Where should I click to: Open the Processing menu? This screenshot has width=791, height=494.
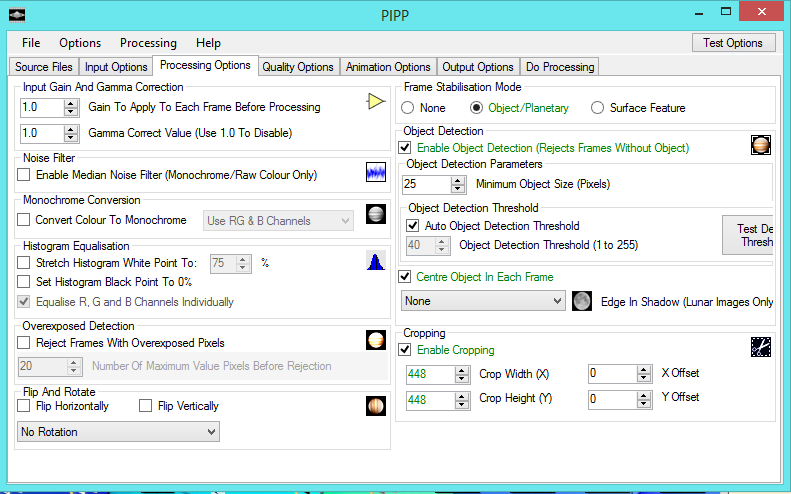[x=148, y=43]
